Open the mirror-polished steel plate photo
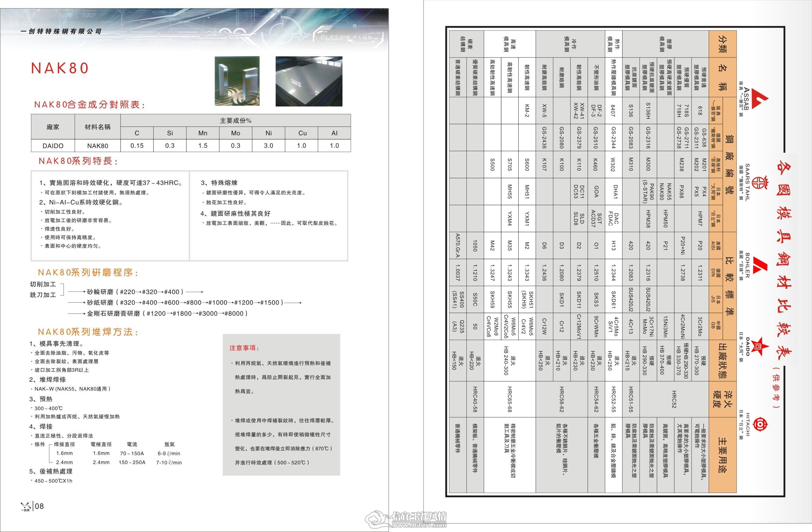 pyautogui.click(x=309, y=81)
